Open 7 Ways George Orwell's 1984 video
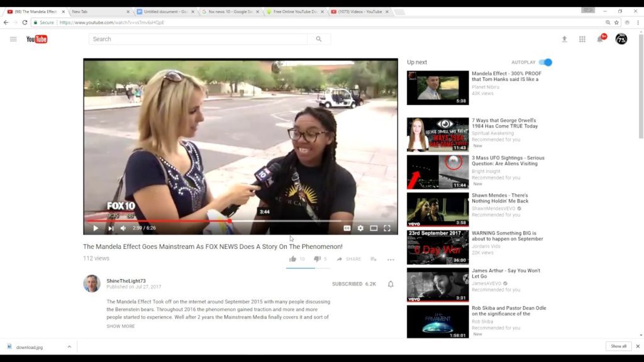 point(504,123)
